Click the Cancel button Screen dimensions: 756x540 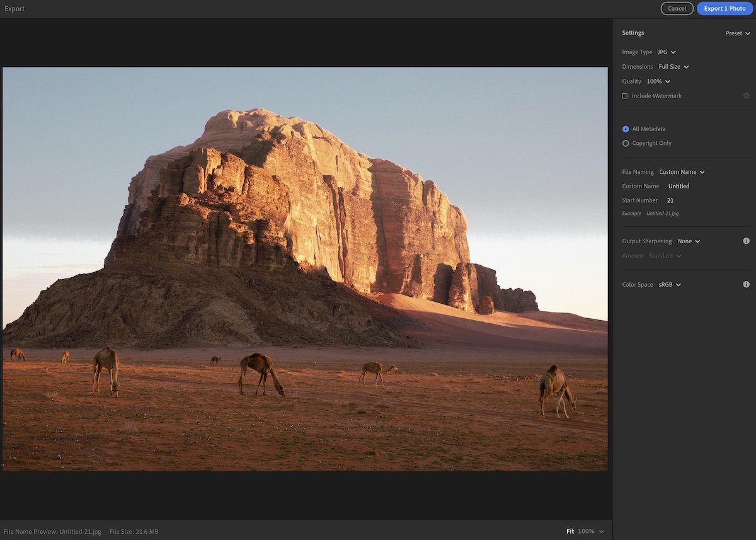[677, 8]
